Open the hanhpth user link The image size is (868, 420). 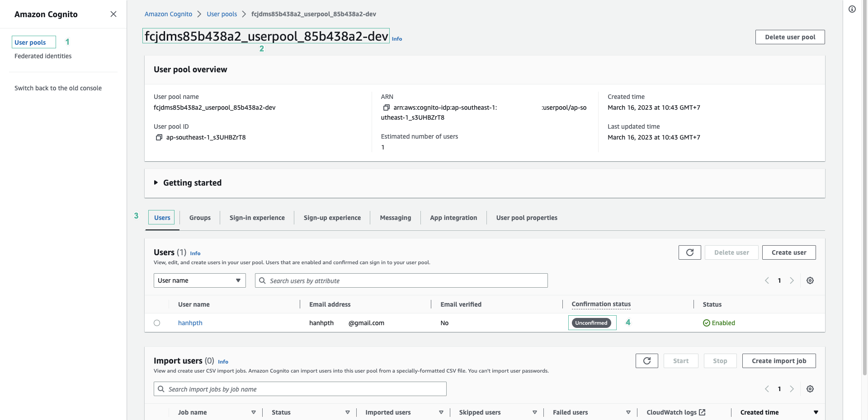190,323
